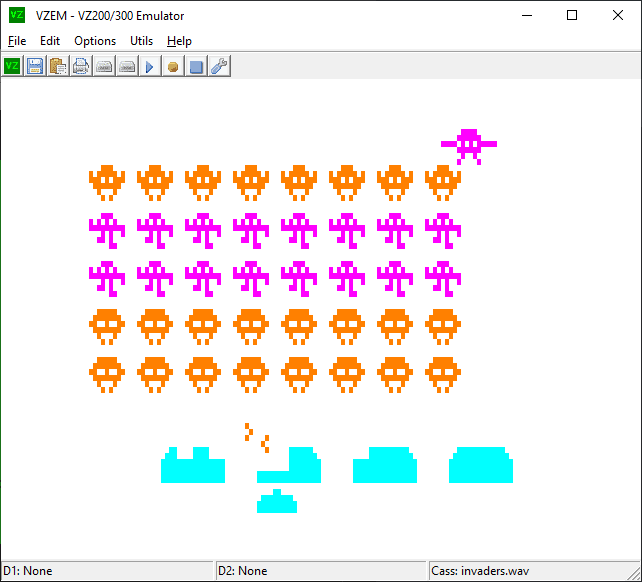Click the VZEM title bar application icon
This screenshot has width=642, height=582.
point(17,15)
